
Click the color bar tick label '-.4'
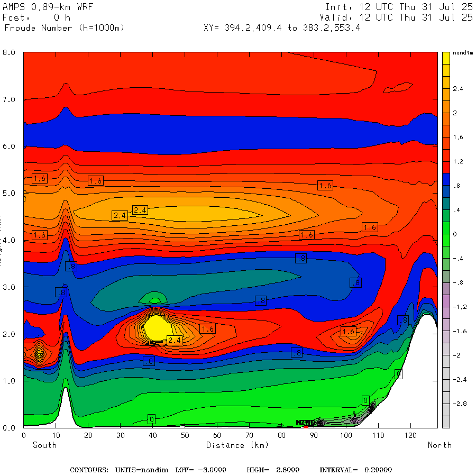point(458,259)
